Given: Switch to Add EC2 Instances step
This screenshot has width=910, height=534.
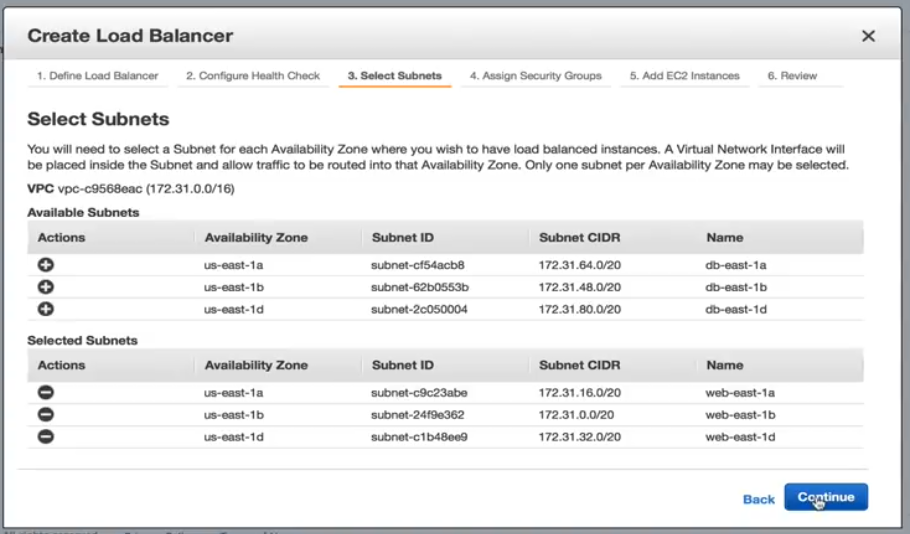Looking at the screenshot, I should click(685, 76).
